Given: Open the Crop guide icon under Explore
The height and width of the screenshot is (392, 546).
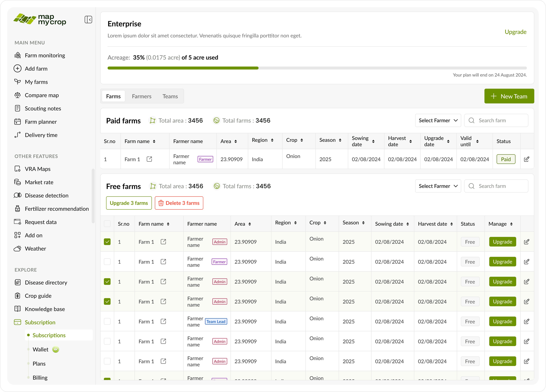Looking at the screenshot, I should pyautogui.click(x=17, y=296).
